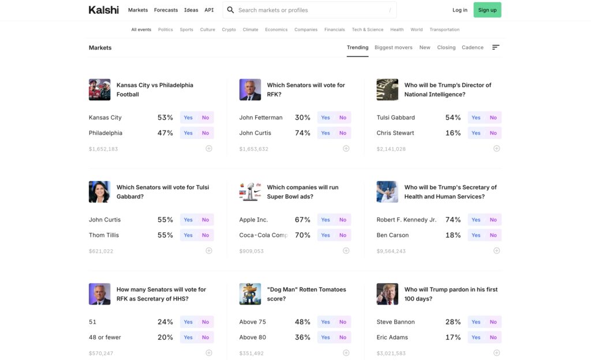The height and width of the screenshot is (364, 591).
Task: Open 'Which Senators will vote for Tulsi Gabbard?' title
Action: [x=162, y=192]
